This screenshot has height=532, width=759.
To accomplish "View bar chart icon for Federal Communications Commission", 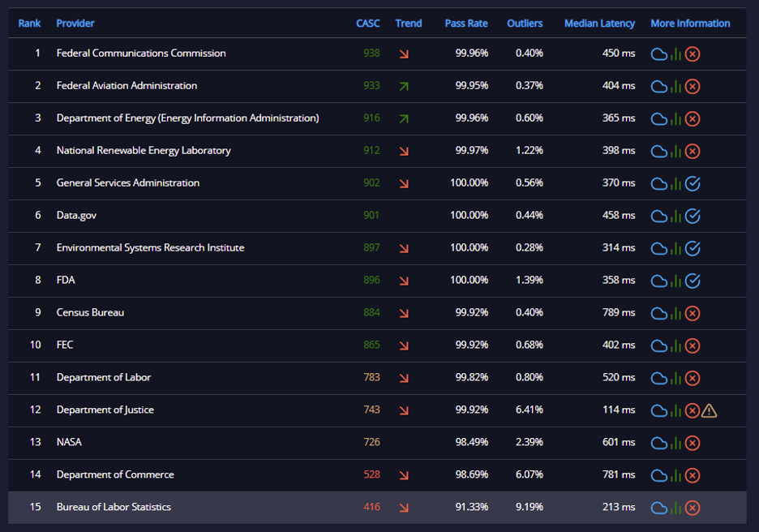I will [675, 54].
